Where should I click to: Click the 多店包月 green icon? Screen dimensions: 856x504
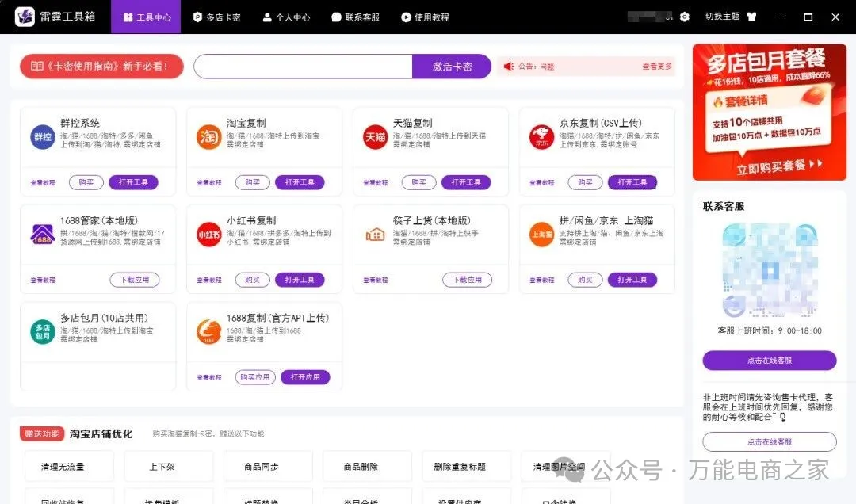click(x=42, y=331)
